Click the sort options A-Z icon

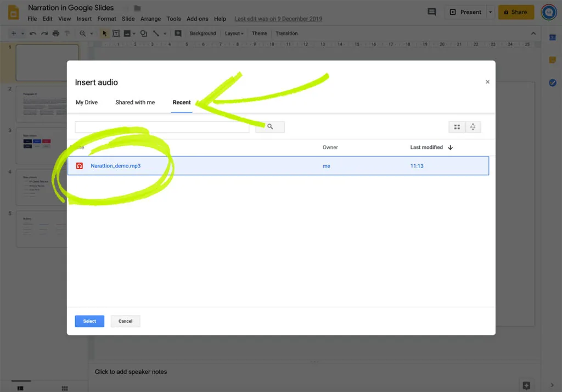(473, 127)
